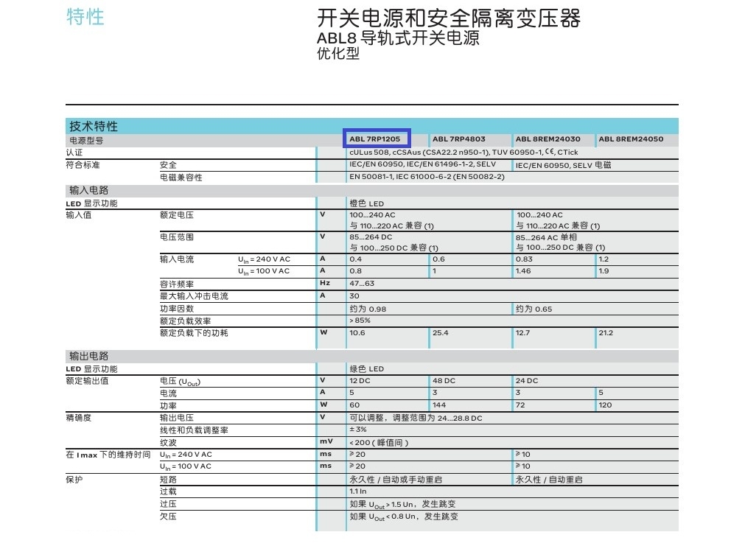Click the '功率因数' label
The image size is (731, 560).
point(177,309)
